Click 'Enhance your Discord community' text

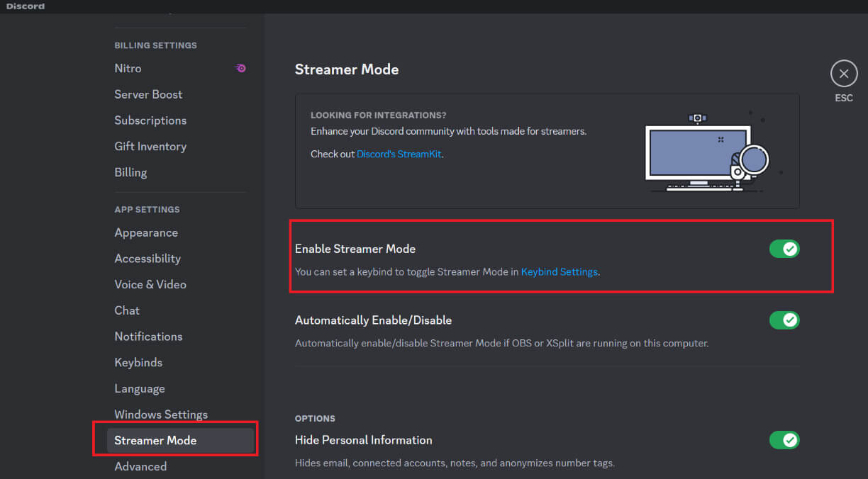click(449, 131)
